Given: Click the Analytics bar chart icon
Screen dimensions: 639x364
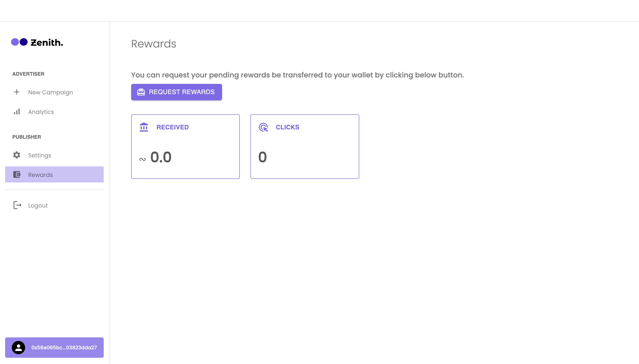Looking at the screenshot, I should [16, 111].
